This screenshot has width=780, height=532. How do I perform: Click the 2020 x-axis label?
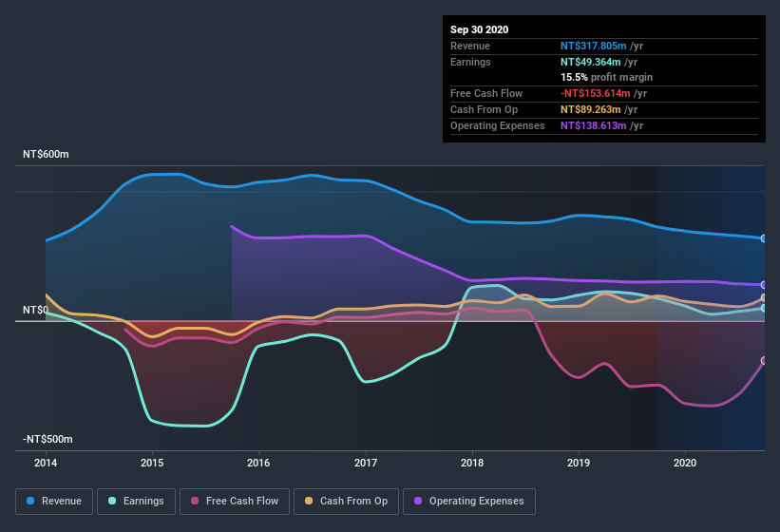point(685,463)
